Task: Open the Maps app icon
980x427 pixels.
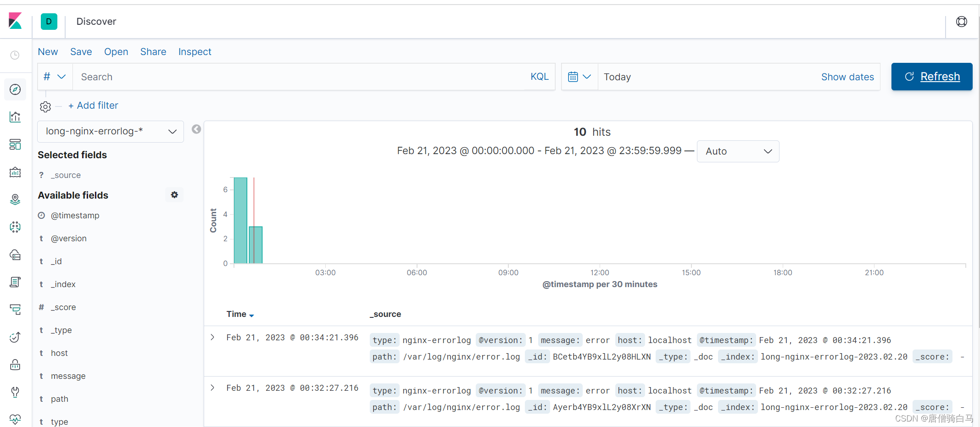Action: pyautogui.click(x=15, y=199)
